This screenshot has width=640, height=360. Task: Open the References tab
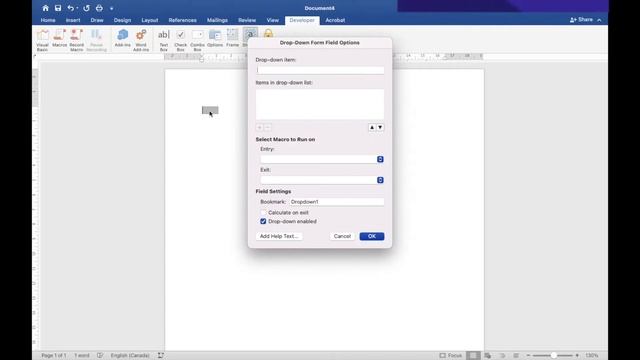tap(182, 20)
